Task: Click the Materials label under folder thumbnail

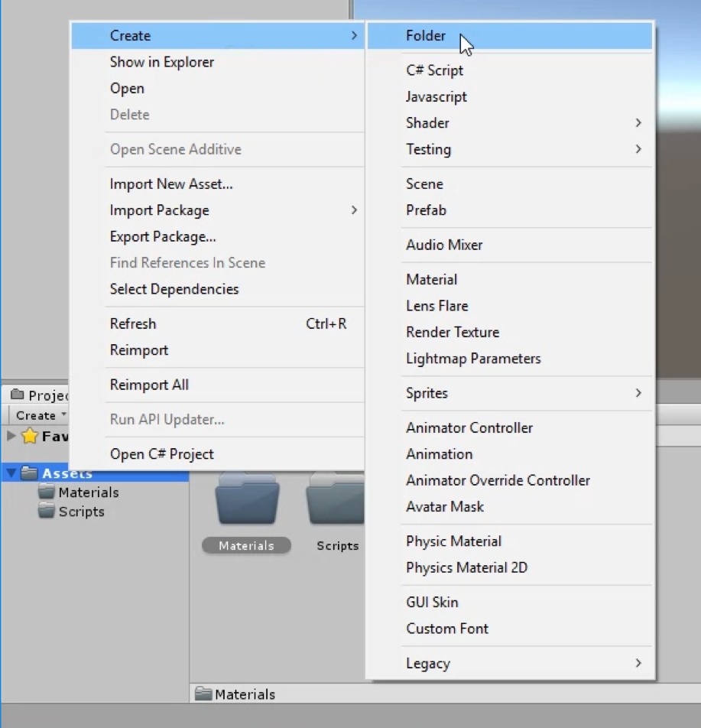Action: [246, 545]
